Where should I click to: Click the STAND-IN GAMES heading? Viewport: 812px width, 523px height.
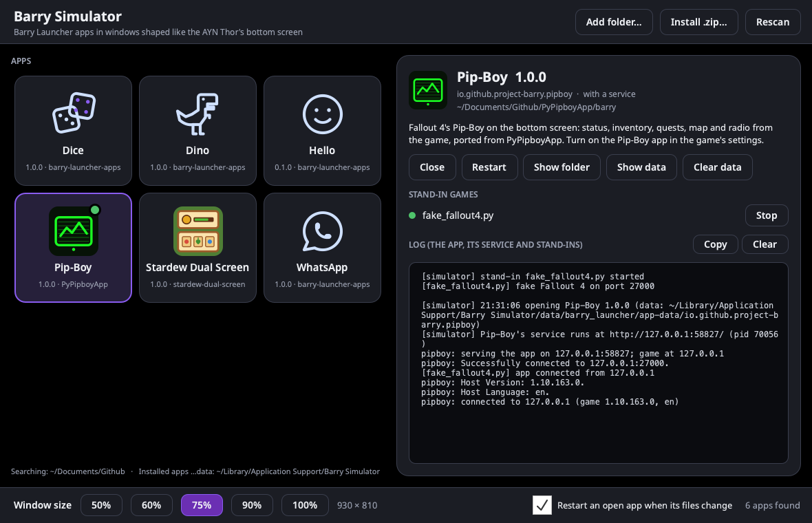click(443, 195)
